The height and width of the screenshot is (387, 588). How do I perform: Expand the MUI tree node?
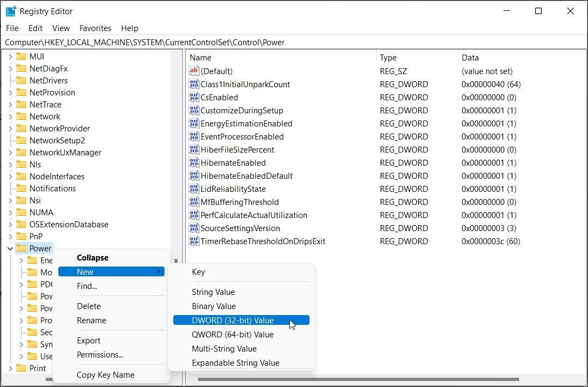(x=10, y=57)
